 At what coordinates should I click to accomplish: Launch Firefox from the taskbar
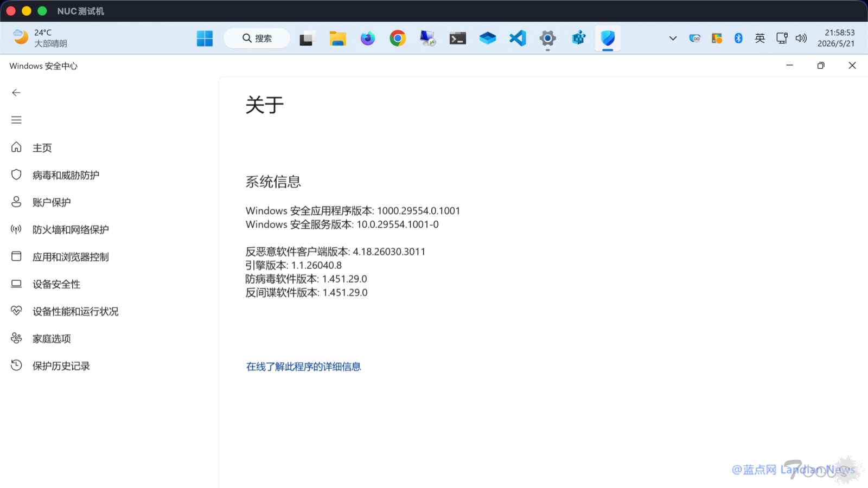[x=368, y=38]
